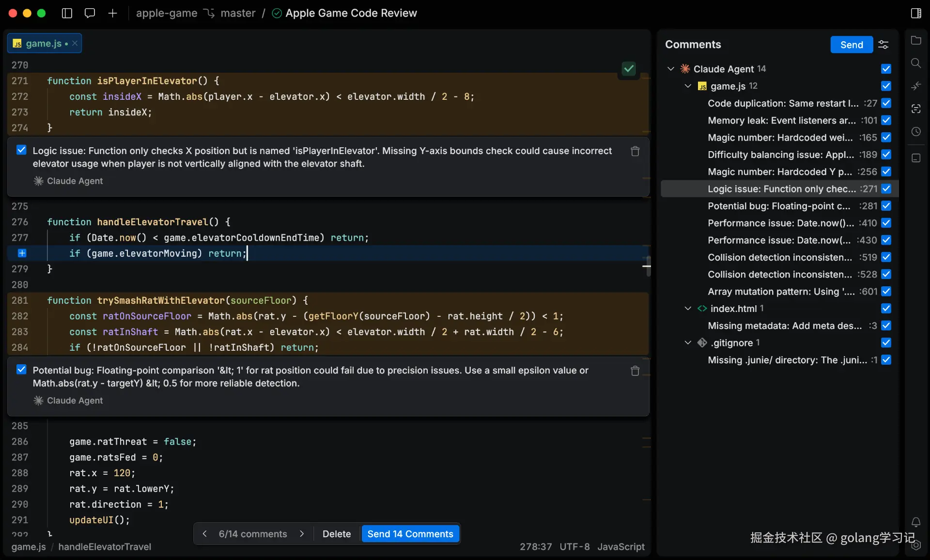Collapse the .gitignore comments node
This screenshot has height=560, width=930.
(688, 342)
